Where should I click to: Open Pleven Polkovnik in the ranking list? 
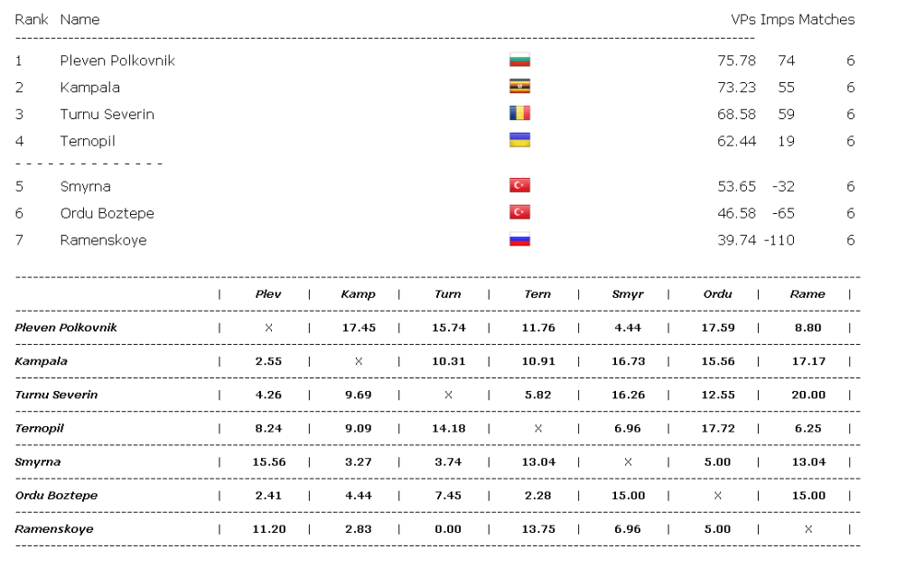click(117, 61)
